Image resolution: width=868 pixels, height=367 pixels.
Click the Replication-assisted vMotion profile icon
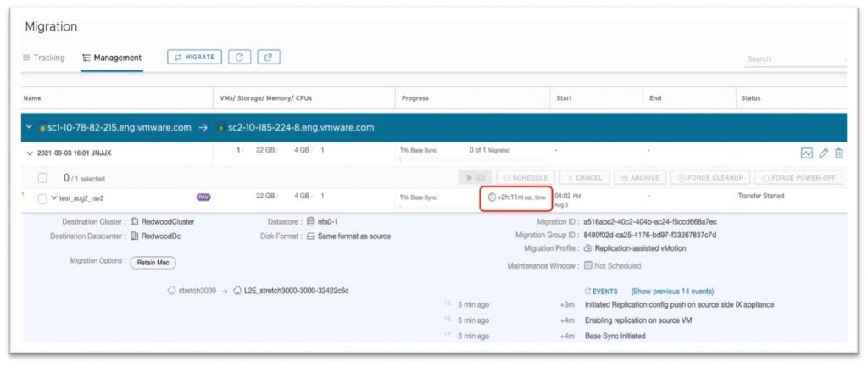point(588,248)
